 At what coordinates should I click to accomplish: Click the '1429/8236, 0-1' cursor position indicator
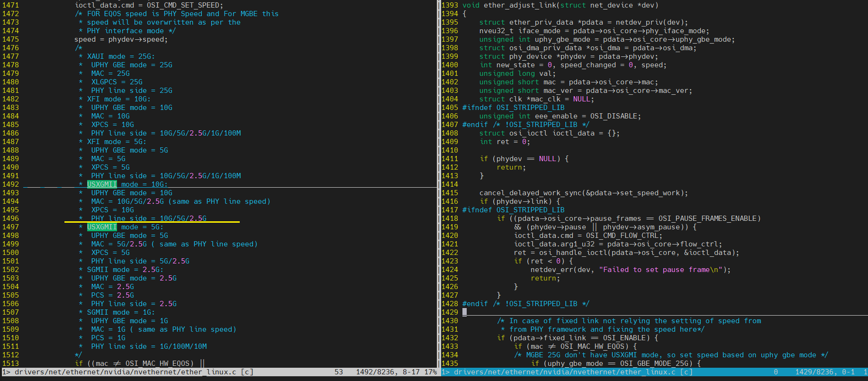(825, 372)
